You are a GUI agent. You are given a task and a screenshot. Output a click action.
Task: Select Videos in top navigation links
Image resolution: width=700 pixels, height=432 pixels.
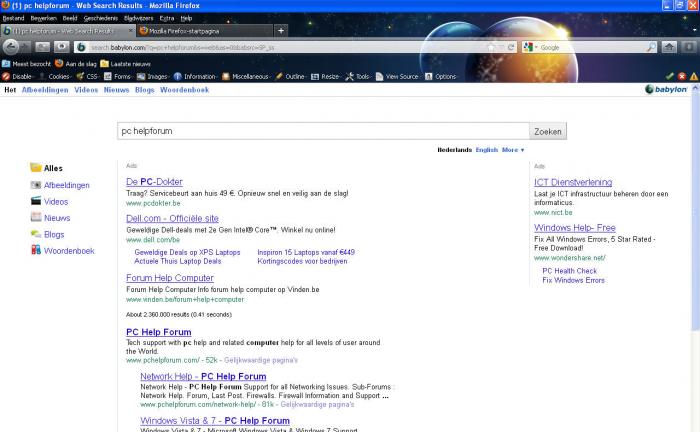[86, 90]
